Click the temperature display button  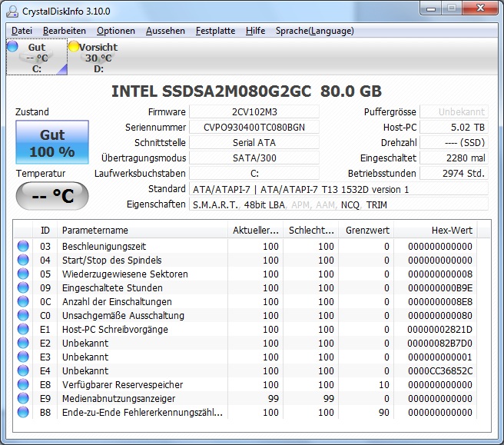52,196
